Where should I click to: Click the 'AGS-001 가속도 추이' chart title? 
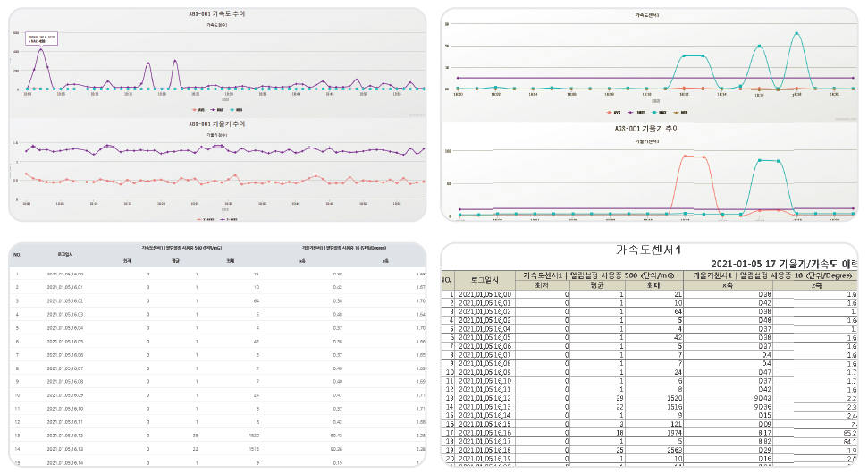pos(217,15)
